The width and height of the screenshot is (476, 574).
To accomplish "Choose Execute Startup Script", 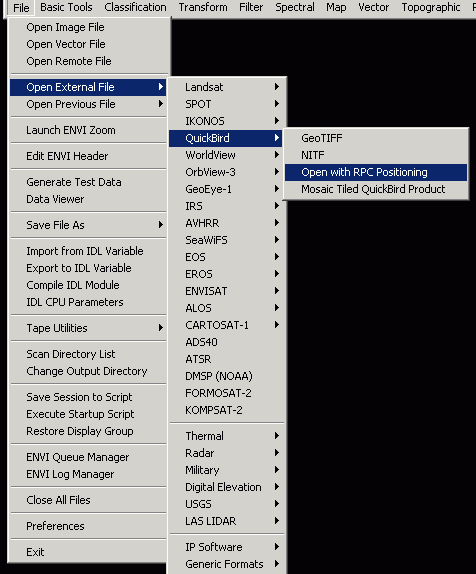I will 88,414.
